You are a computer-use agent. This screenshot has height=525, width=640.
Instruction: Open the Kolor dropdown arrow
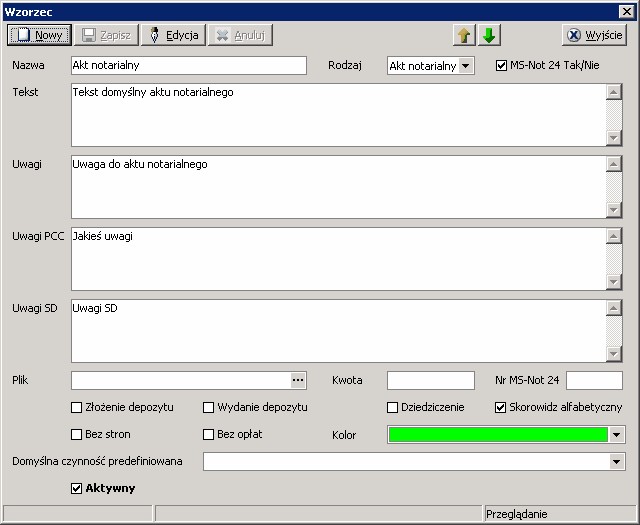coord(616,435)
